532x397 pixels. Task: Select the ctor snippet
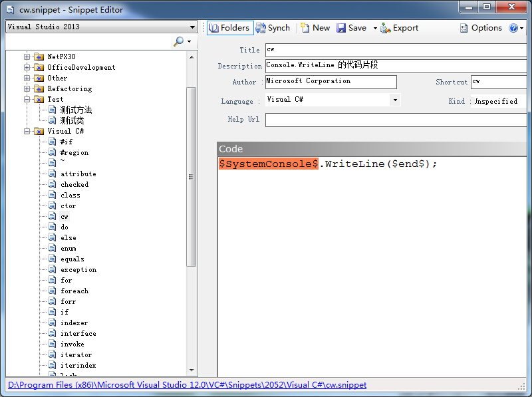coord(68,206)
